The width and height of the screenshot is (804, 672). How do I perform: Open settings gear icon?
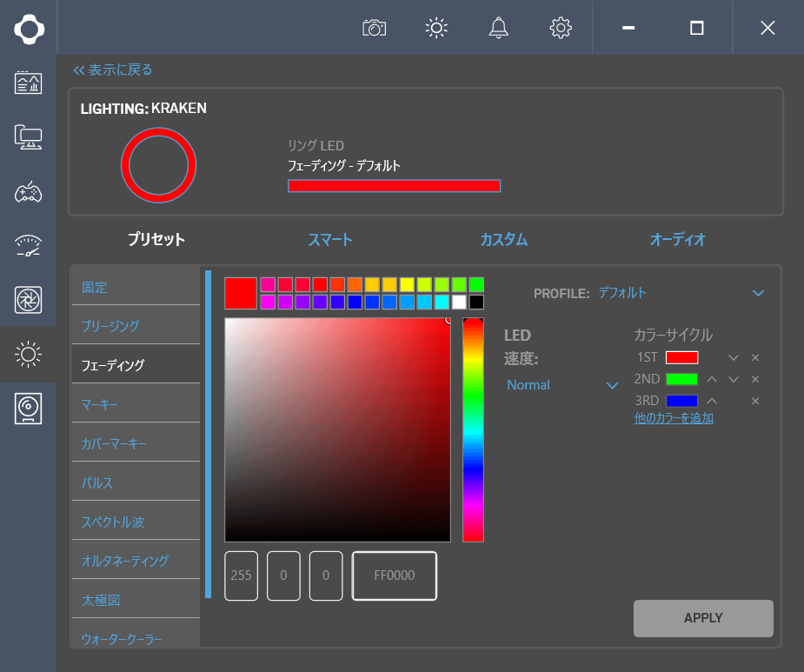click(561, 28)
